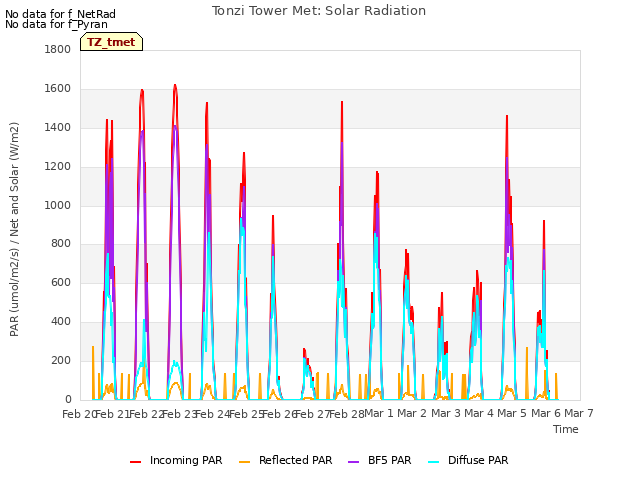Click the 1000 y-axis tick label
This screenshot has width=640, height=480.
tap(58, 205)
